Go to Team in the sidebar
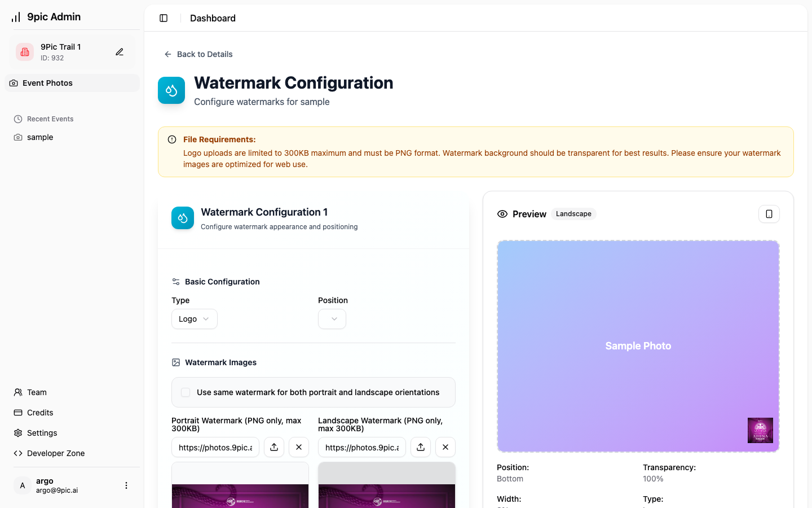Viewport: 812px width, 508px height. point(37,392)
